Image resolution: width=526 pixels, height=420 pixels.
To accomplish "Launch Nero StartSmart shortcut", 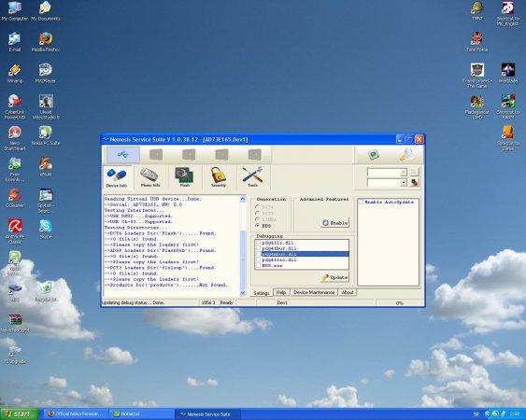I will coord(14,138).
